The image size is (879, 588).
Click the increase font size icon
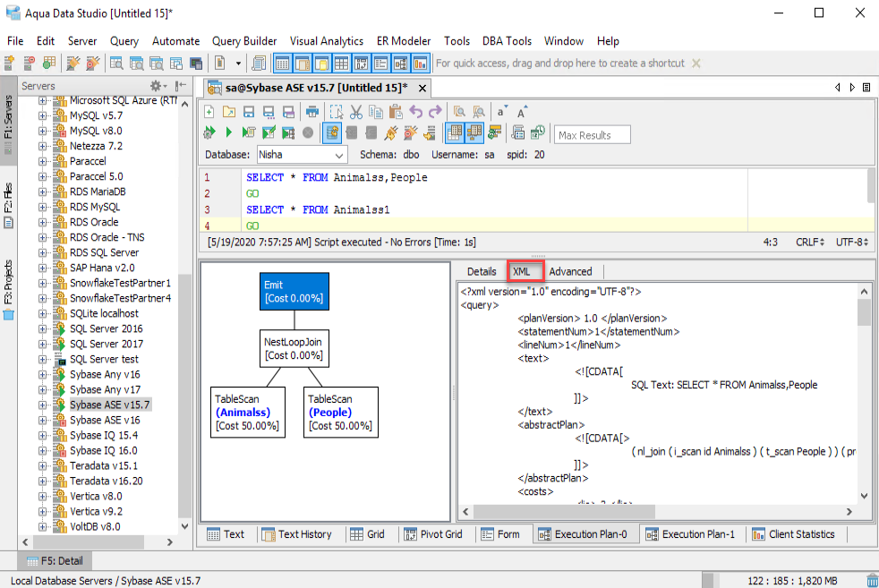tap(523, 112)
